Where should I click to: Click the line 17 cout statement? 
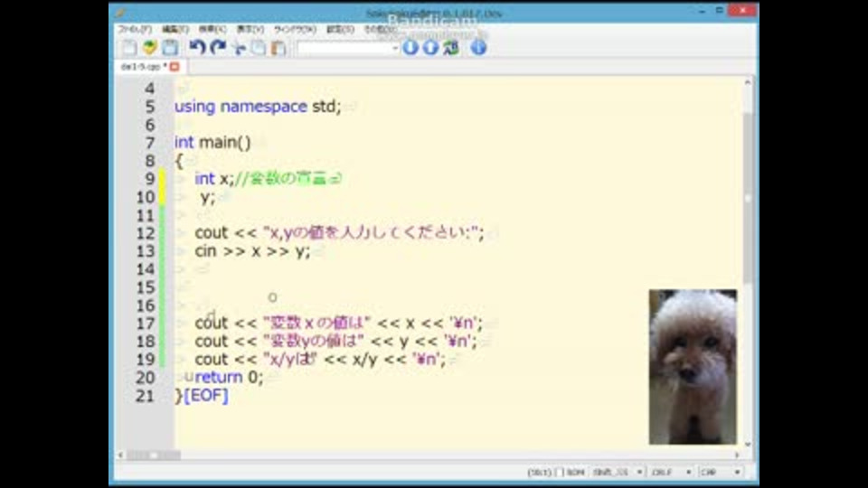pos(339,324)
